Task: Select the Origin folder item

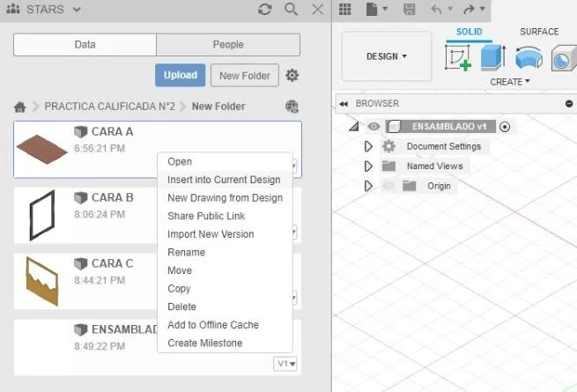Action: coord(439,186)
